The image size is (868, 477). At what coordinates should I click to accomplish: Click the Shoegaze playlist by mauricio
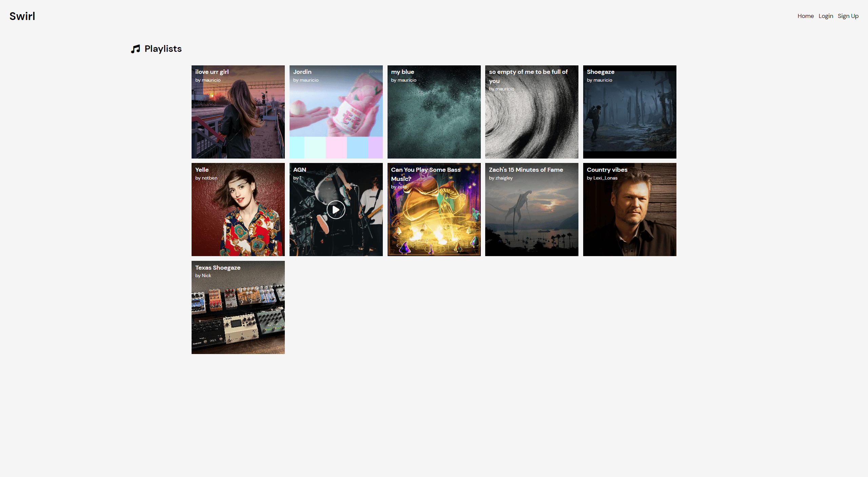629,111
